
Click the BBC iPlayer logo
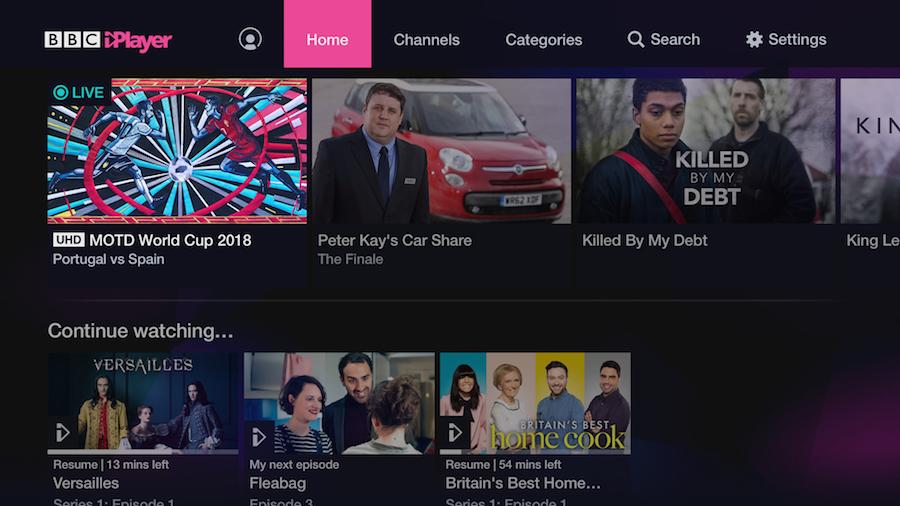[108, 40]
